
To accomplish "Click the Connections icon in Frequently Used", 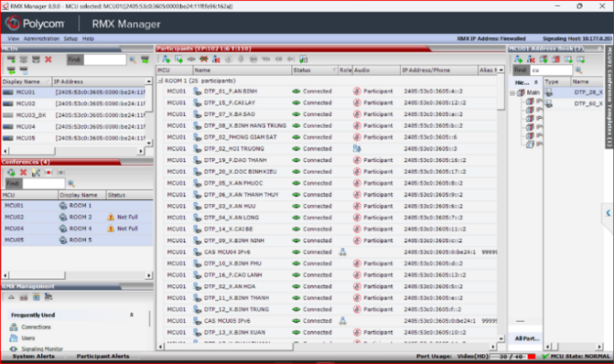I will [13, 327].
